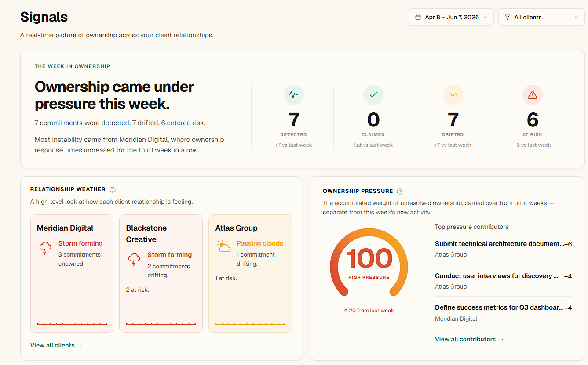Click Meridian Digital red trend timeline
The height and width of the screenshot is (365, 588).
72,324
